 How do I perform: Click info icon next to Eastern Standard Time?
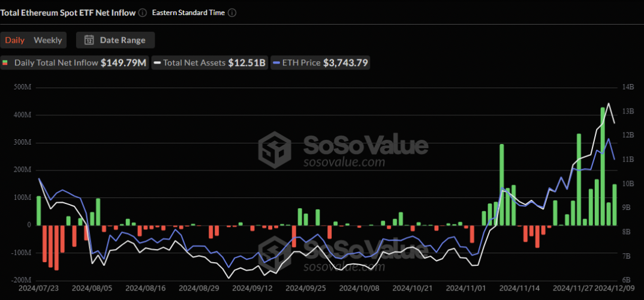coord(232,12)
